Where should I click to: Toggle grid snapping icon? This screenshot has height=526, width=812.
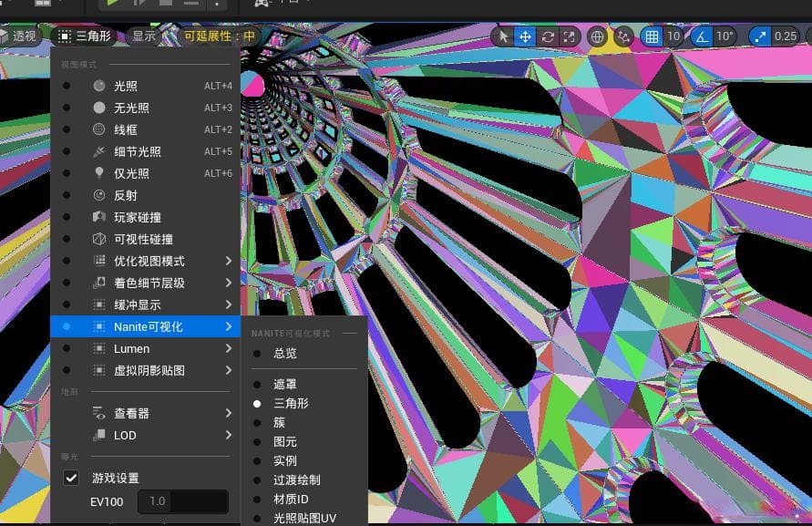point(652,36)
